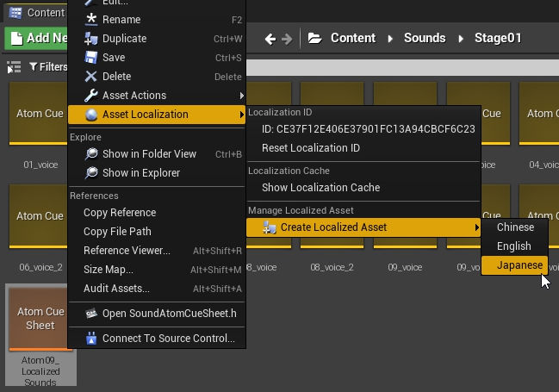Viewport: 559px width, 392px height.
Task: Click the Save floppy disk icon
Action: tap(91, 58)
